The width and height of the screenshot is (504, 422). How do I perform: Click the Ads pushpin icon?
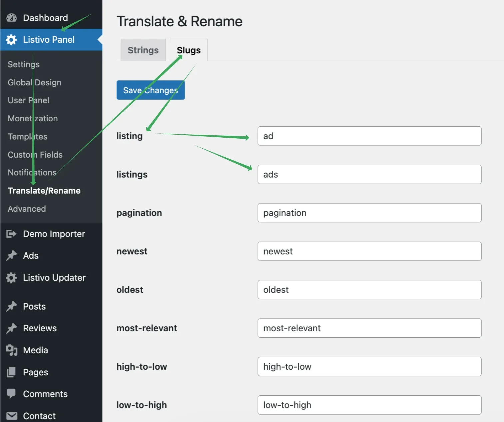point(11,256)
